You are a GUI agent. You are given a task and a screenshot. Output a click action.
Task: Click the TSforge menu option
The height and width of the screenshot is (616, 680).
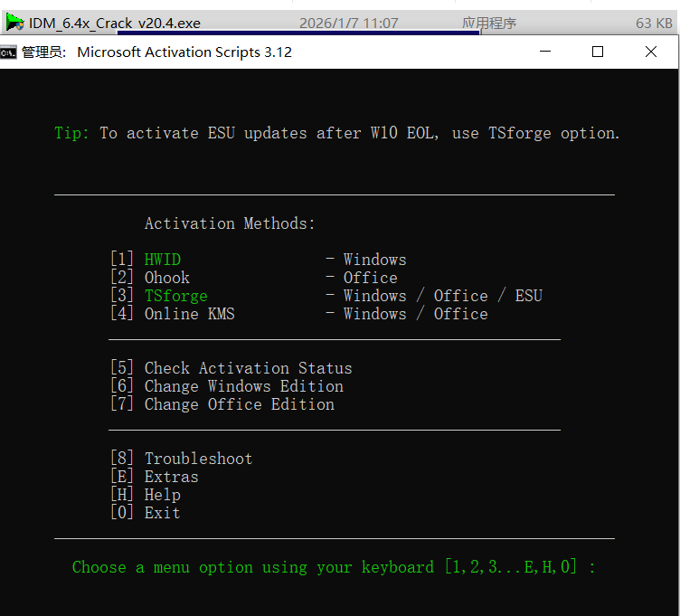176,296
